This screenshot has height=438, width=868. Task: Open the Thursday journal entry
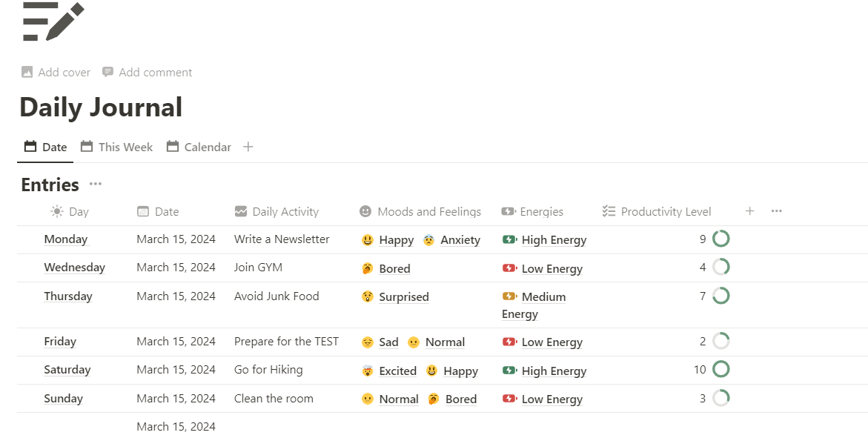point(68,296)
